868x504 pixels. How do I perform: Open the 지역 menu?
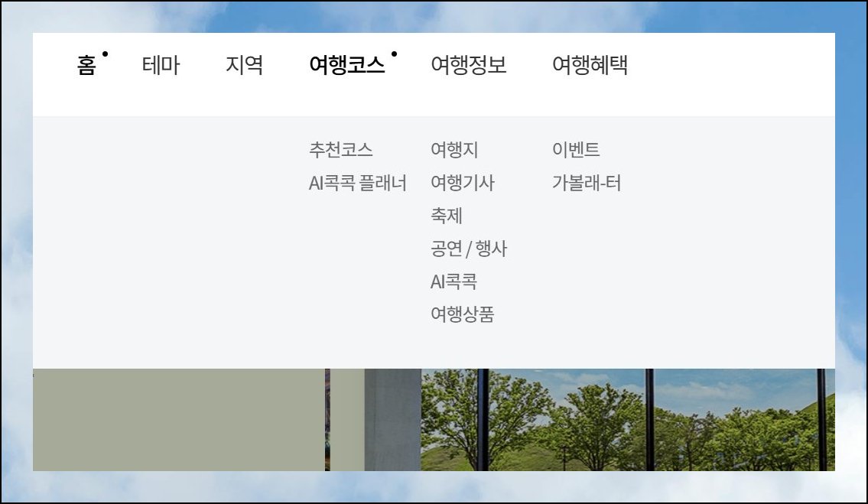click(x=244, y=65)
